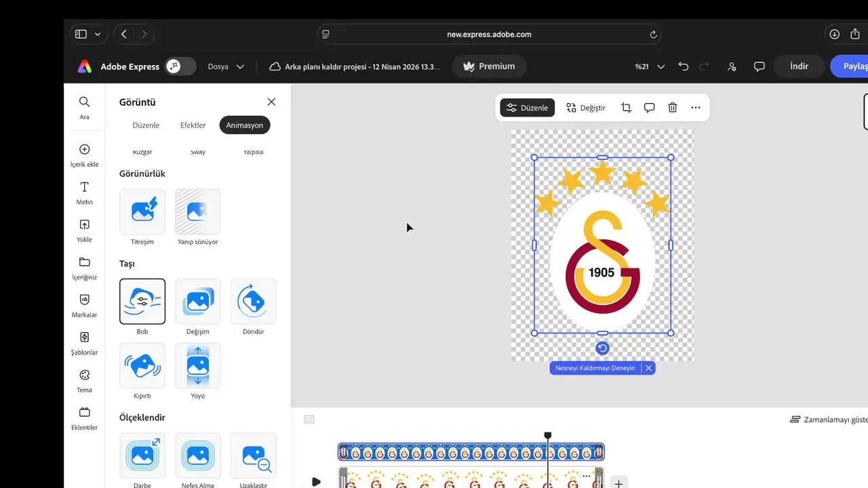868x488 pixels.
Task: Select the Galatasaray logo image on canvas
Action: pyautogui.click(x=602, y=245)
